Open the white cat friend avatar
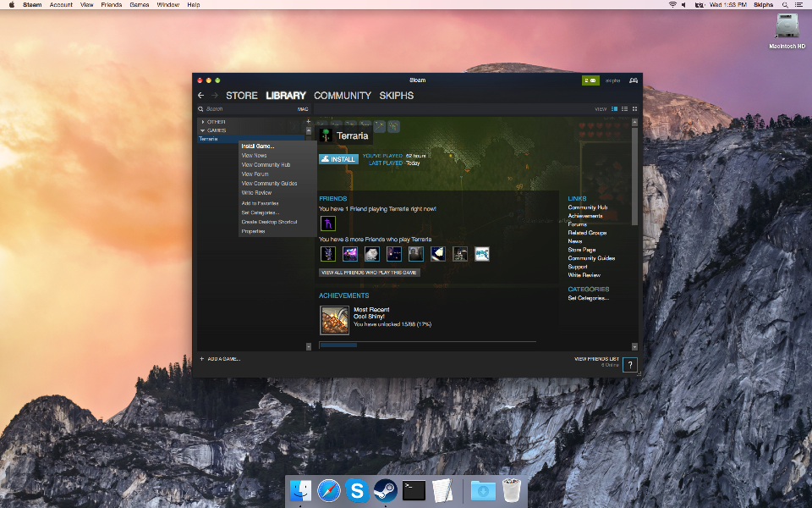This screenshot has width=812, height=508. tap(372, 254)
